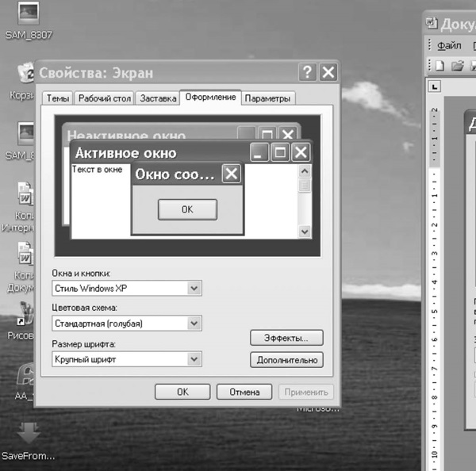Click the Эффекты button

pos(286,338)
